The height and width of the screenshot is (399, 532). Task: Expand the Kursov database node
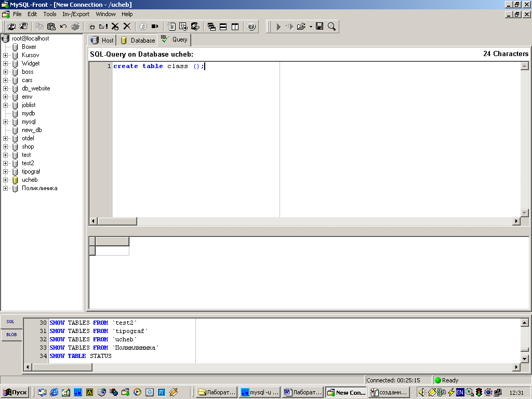pos(5,55)
